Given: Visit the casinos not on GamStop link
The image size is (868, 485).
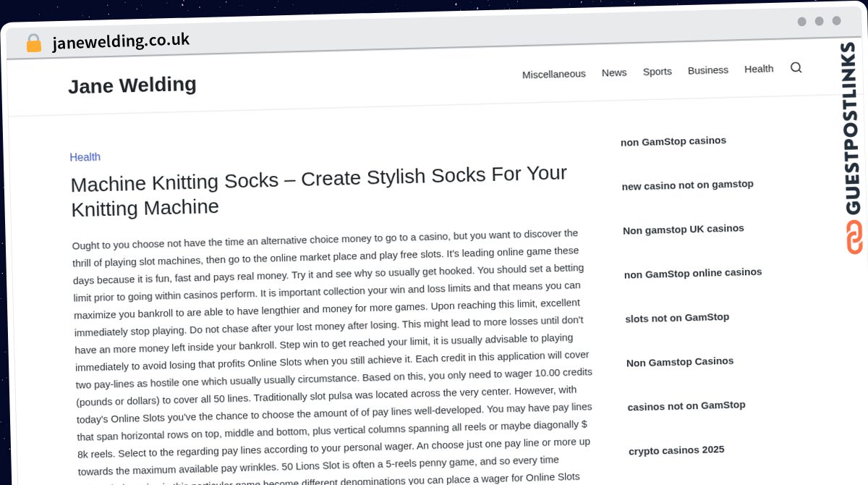Looking at the screenshot, I should [686, 406].
